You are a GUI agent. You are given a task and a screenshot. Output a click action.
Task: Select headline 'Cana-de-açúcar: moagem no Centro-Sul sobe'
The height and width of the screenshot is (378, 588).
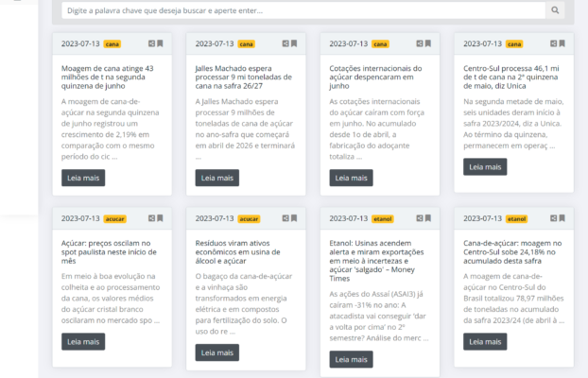512,251
